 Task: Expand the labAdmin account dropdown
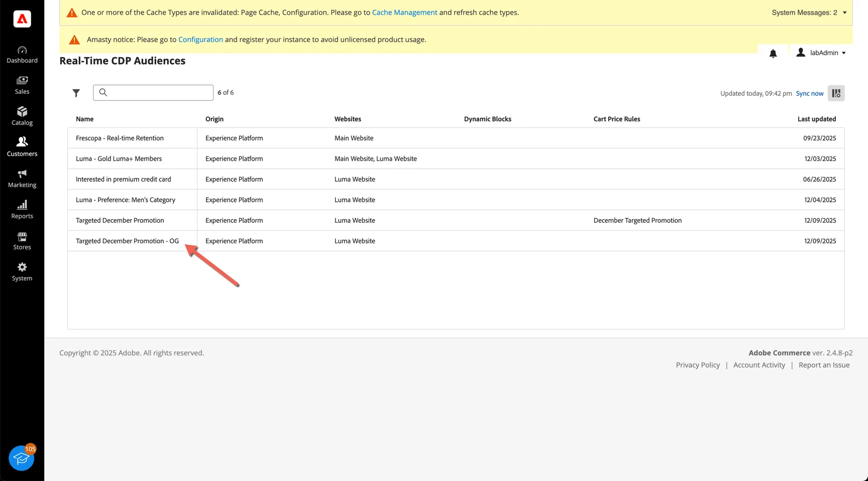pos(821,53)
